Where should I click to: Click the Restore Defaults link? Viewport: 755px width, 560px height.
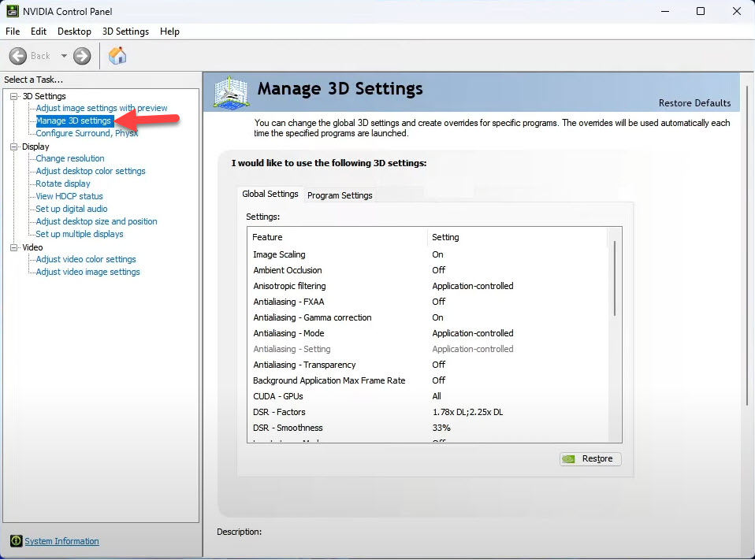click(694, 103)
